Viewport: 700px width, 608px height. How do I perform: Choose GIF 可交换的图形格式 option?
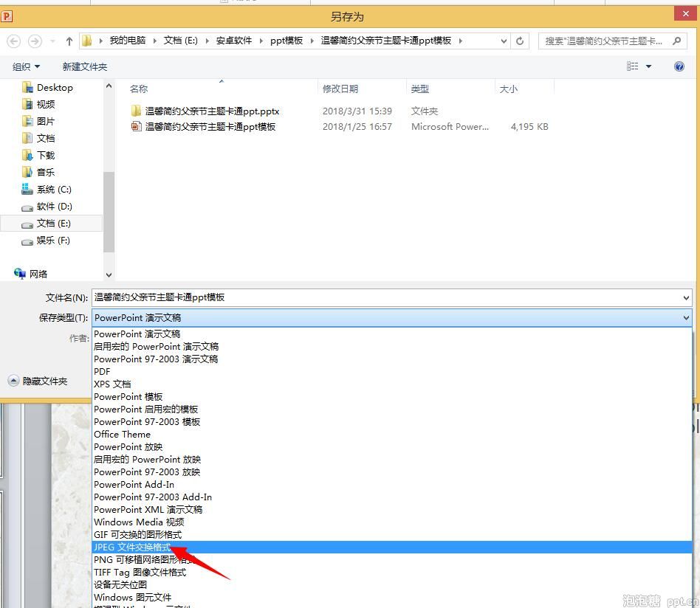click(x=391, y=535)
